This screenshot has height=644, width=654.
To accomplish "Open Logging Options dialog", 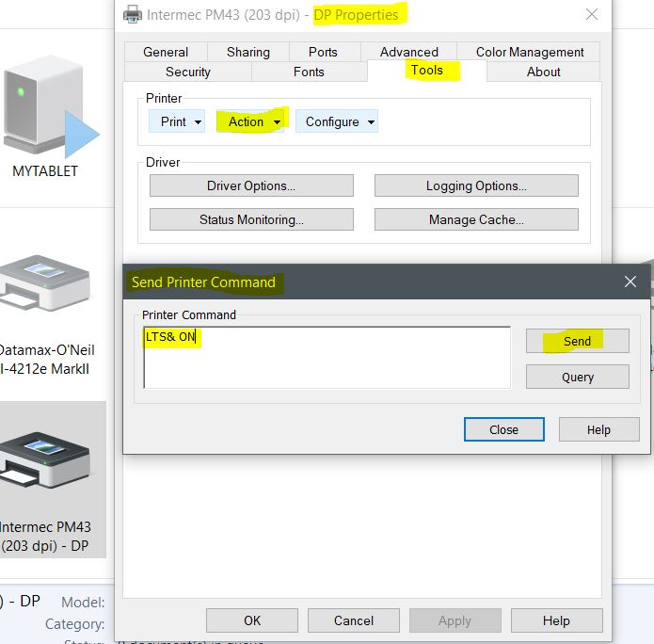I will point(476,185).
